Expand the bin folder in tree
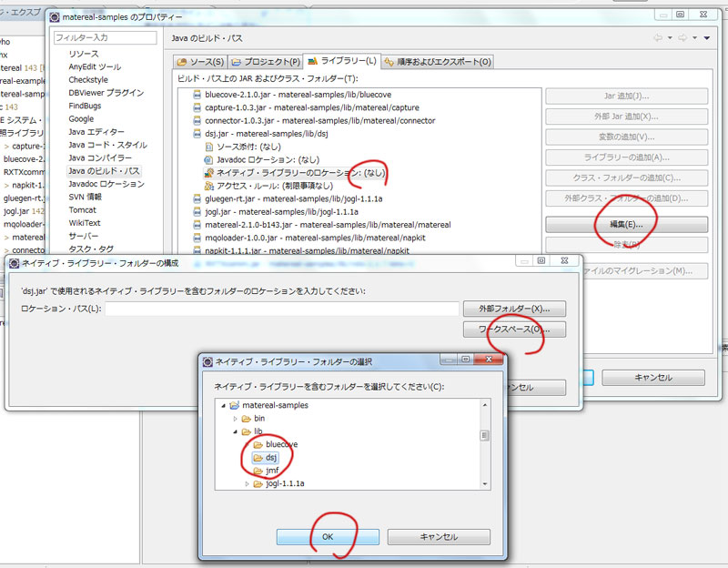728x568 pixels. (x=235, y=419)
